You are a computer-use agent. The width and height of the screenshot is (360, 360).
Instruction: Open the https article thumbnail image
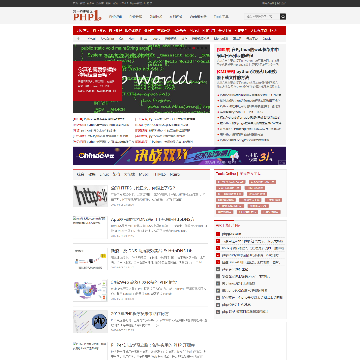[x=90, y=196]
